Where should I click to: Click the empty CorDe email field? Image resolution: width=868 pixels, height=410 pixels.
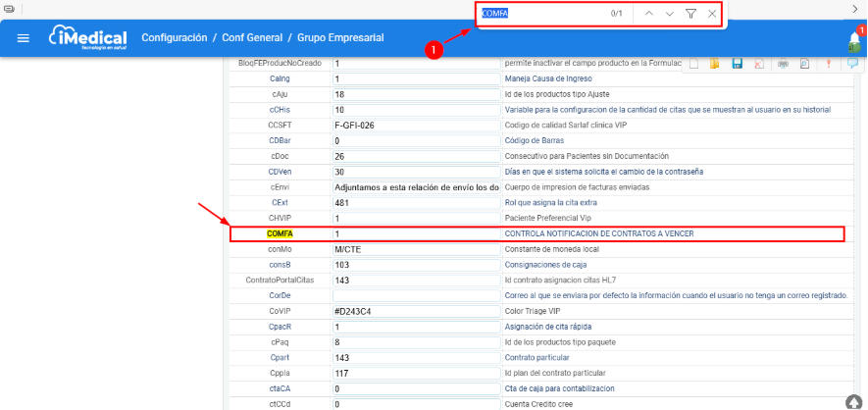point(415,295)
